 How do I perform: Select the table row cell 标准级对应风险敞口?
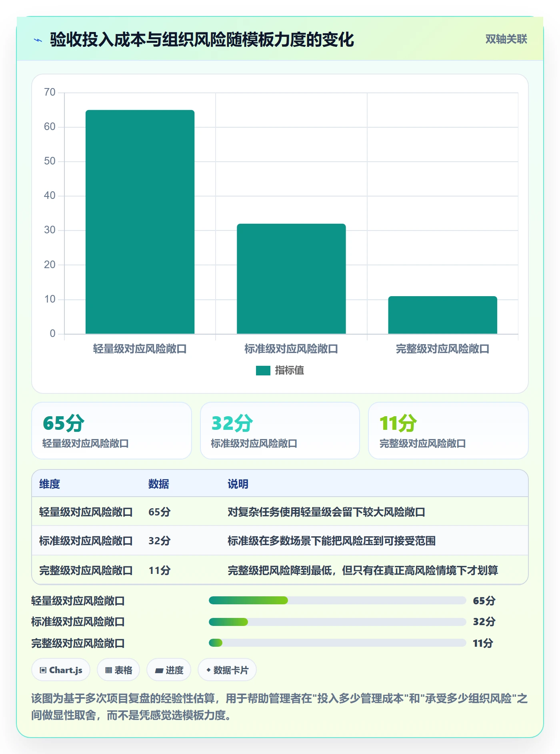(86, 541)
